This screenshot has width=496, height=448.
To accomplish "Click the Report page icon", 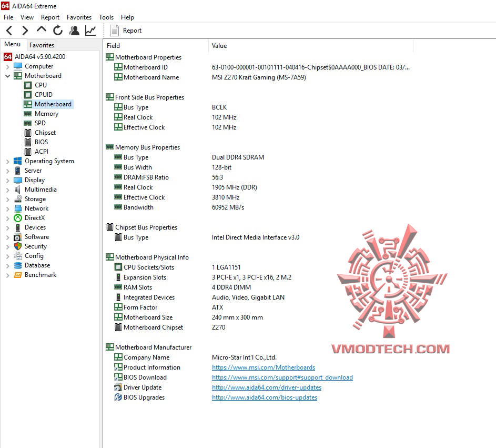I will tap(114, 31).
